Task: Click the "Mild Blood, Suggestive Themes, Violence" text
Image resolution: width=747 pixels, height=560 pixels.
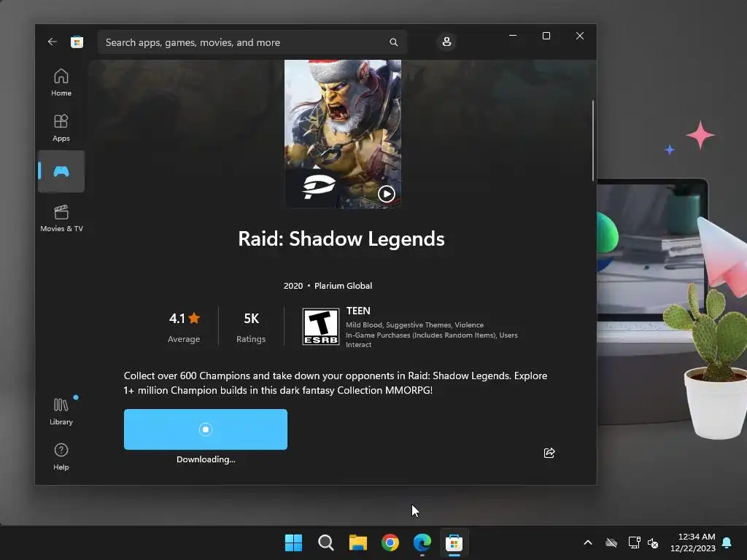Action: [414, 324]
